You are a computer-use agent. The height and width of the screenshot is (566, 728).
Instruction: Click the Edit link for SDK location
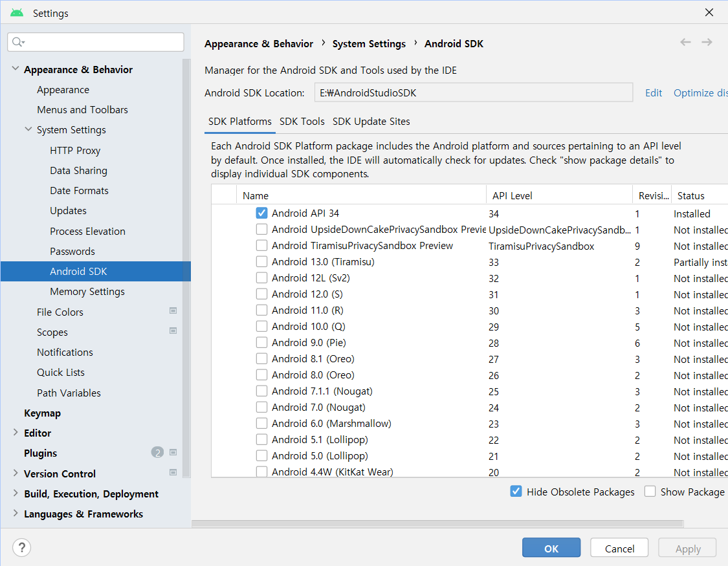(654, 93)
